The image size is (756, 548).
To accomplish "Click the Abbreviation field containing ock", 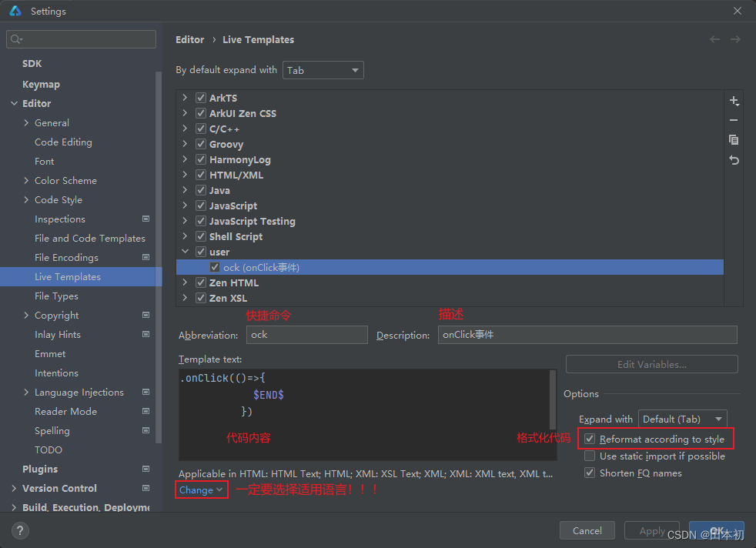I will 306,335.
